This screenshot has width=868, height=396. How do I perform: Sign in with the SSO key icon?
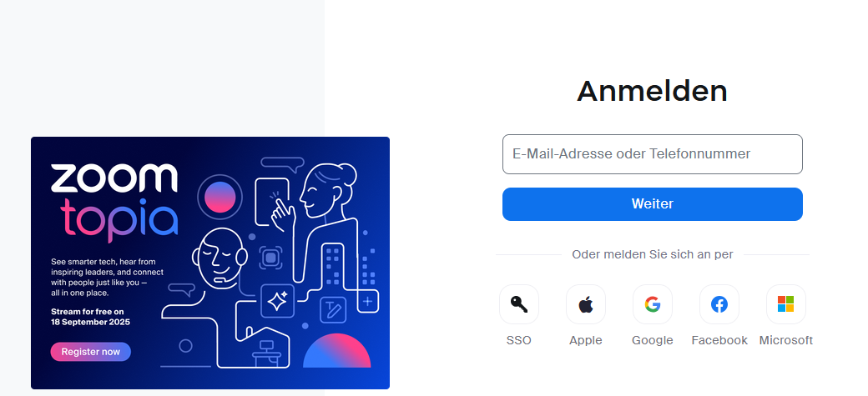tap(518, 304)
